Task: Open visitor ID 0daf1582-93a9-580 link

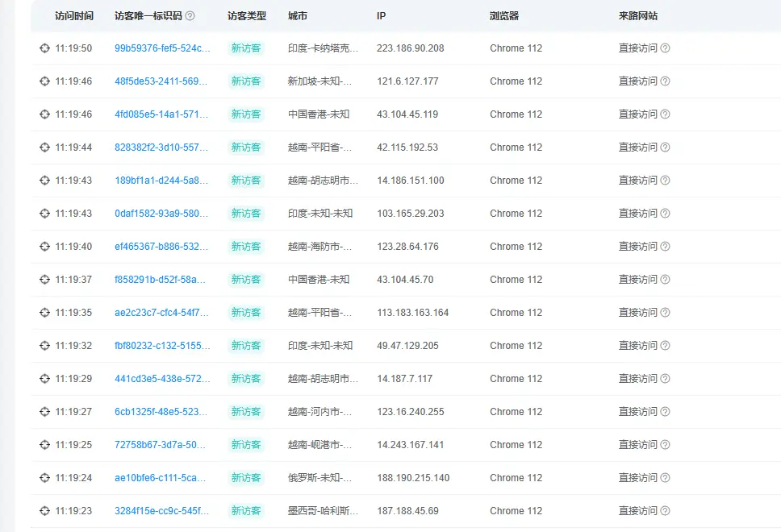Action: [x=161, y=214]
